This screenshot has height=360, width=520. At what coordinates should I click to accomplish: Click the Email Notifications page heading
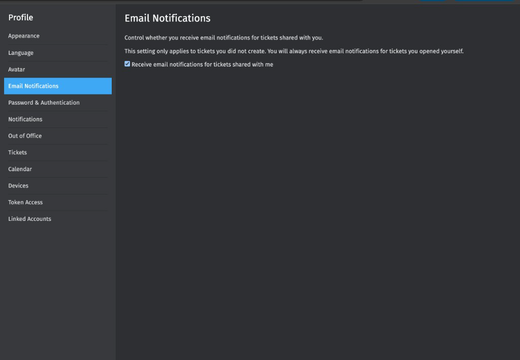pyautogui.click(x=167, y=18)
